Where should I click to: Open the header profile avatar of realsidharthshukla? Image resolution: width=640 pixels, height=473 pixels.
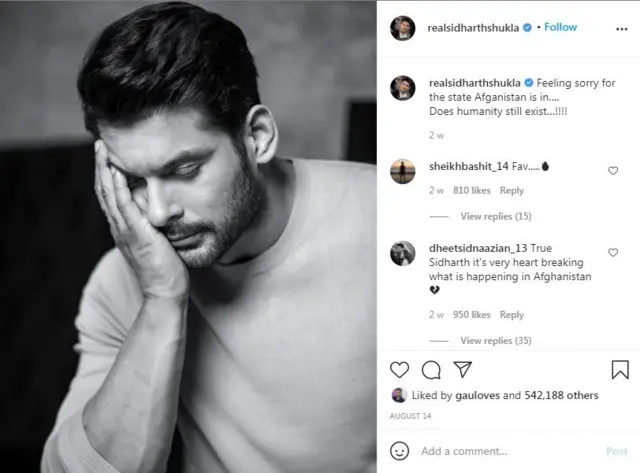click(402, 28)
